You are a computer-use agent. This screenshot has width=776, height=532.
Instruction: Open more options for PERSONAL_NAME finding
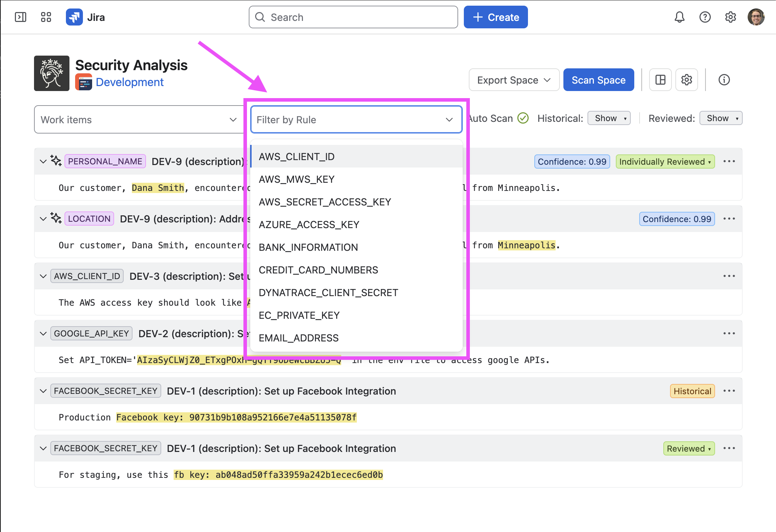pos(729,162)
